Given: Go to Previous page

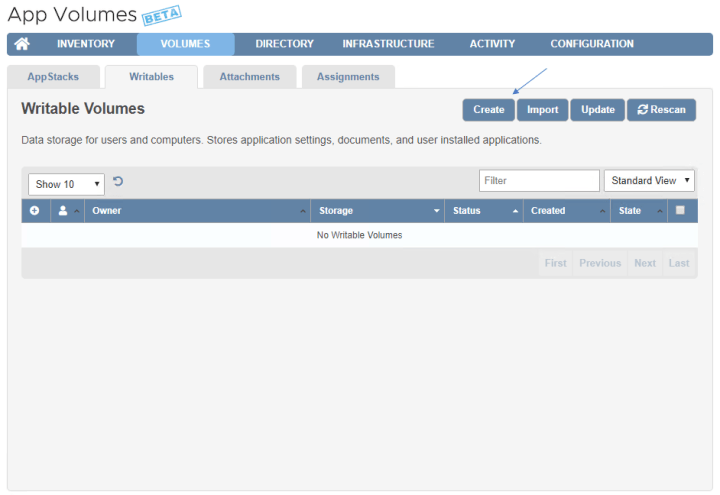Looking at the screenshot, I should (600, 263).
